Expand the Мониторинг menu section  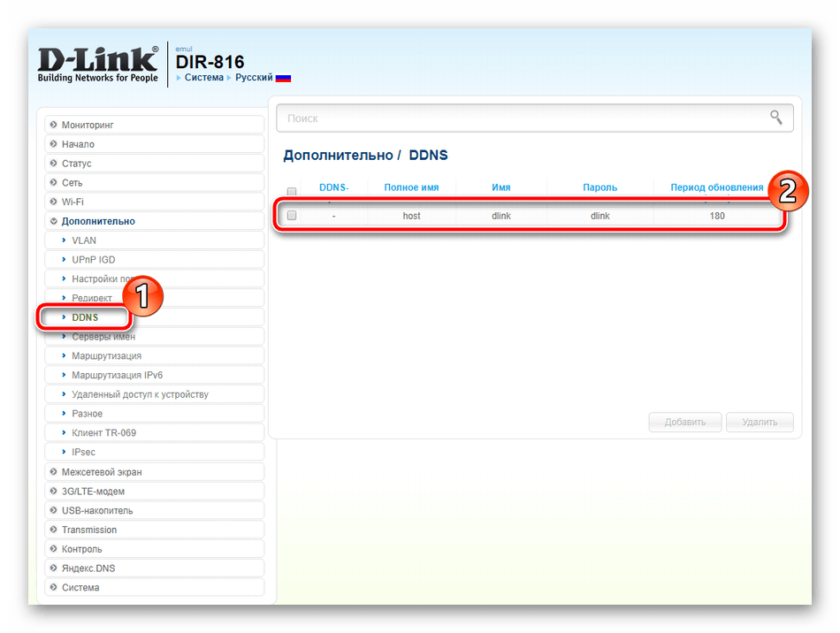tap(154, 125)
